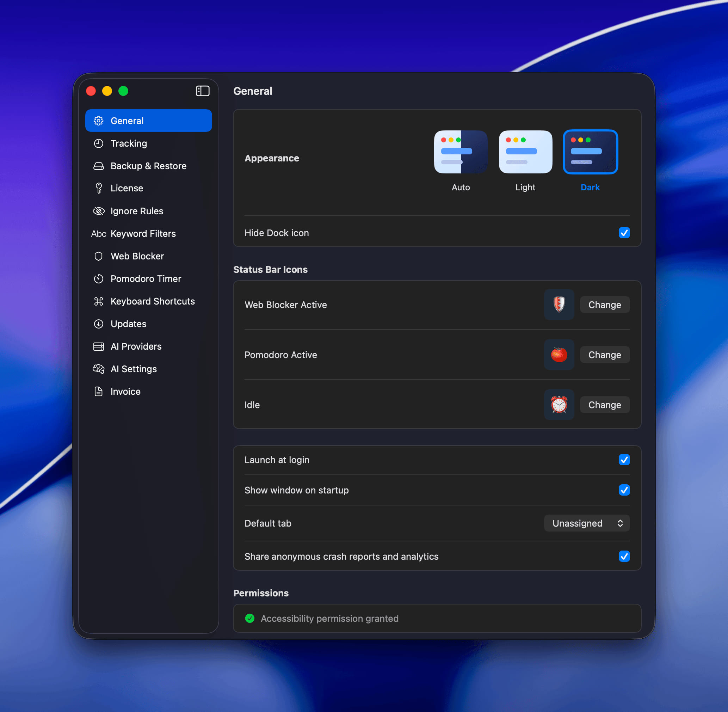Uncheck Share anonymous crash reports and analytics
Viewport: 728px width, 712px height.
tap(624, 556)
